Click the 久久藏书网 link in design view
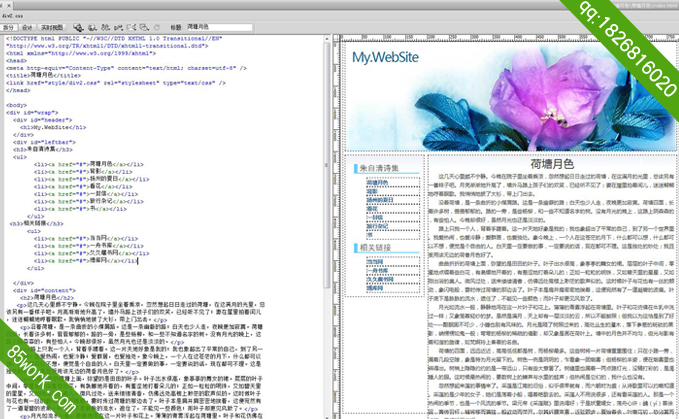The width and height of the screenshot is (679, 419). click(x=380, y=279)
